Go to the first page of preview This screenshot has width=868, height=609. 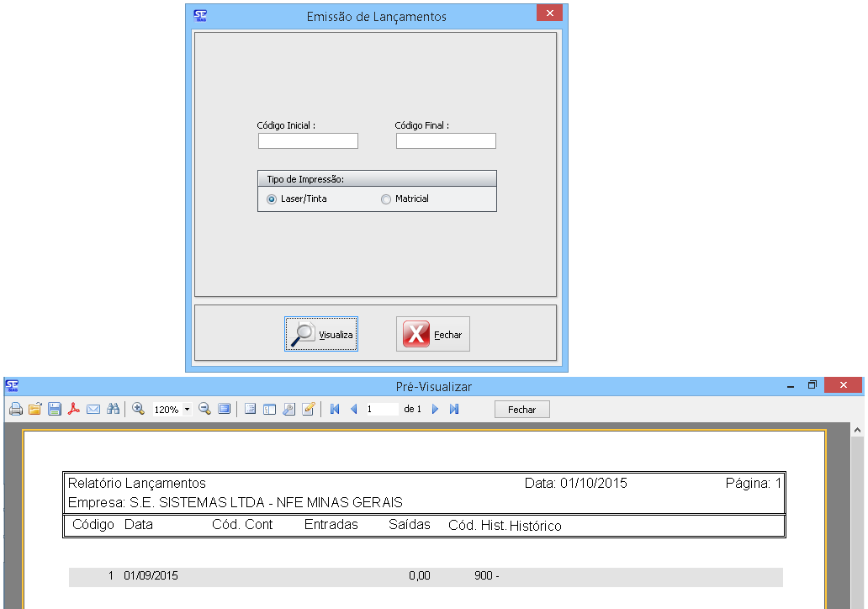(x=334, y=410)
